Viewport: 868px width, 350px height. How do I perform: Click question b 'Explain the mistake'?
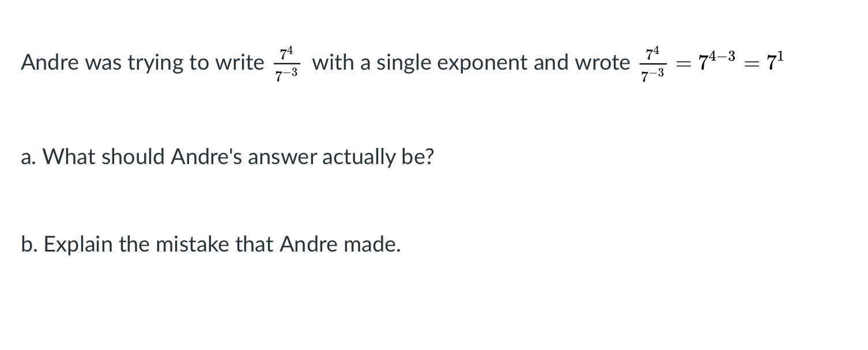point(210,244)
